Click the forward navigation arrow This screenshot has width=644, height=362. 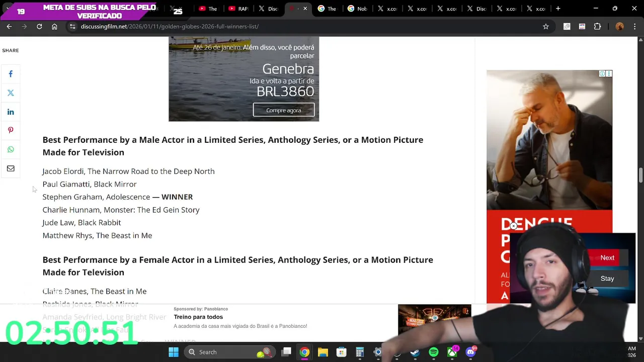(x=24, y=26)
